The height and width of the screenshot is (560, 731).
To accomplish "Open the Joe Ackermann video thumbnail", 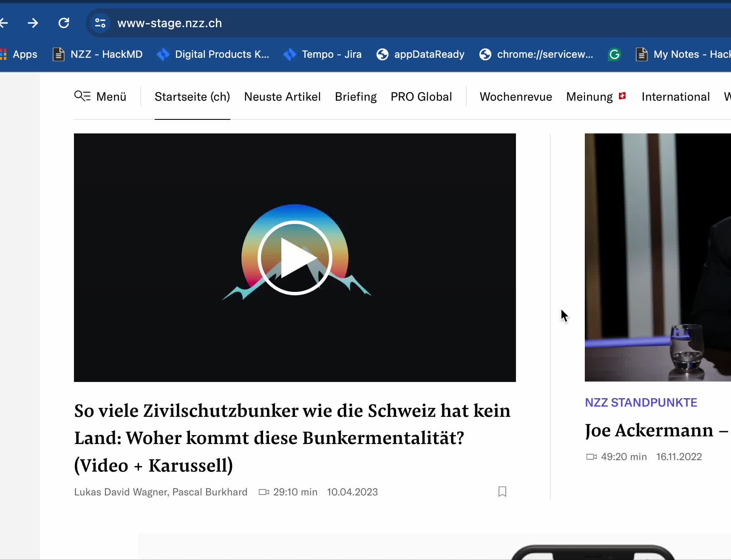I will tap(657, 257).
